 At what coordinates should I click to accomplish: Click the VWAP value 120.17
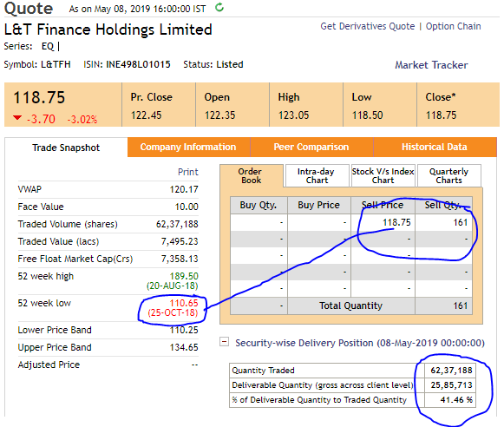point(184,189)
